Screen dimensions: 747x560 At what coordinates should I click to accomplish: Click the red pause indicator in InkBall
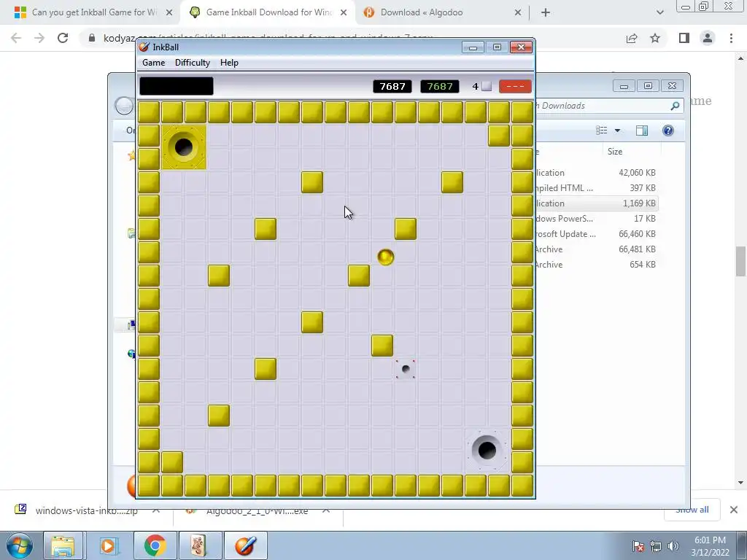(x=515, y=86)
